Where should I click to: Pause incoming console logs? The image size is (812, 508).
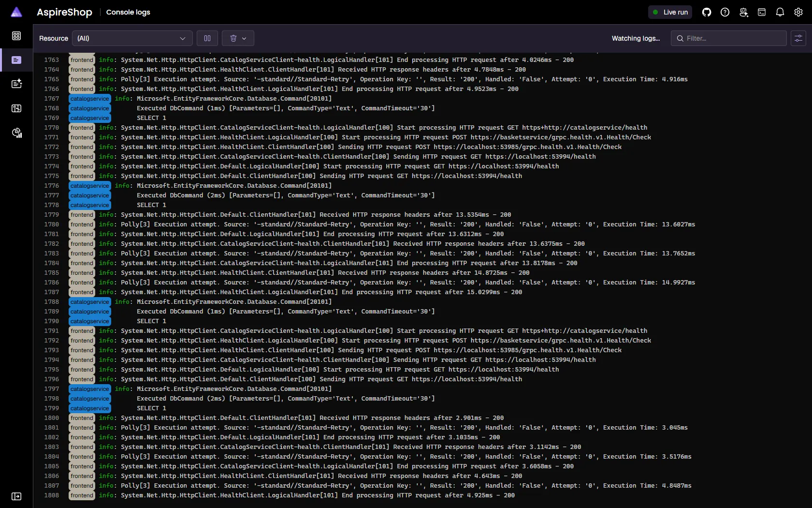pyautogui.click(x=207, y=38)
